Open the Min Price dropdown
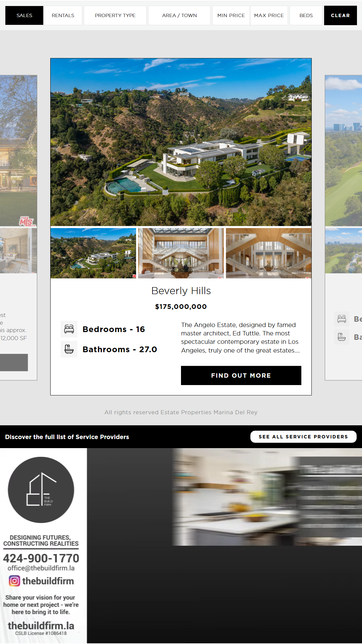362x644 pixels. pos(231,15)
